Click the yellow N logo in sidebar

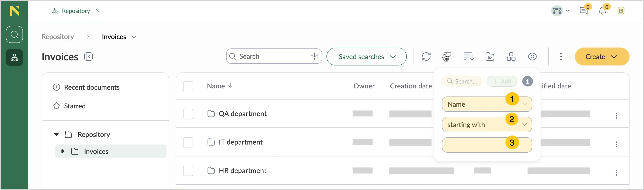tap(14, 11)
